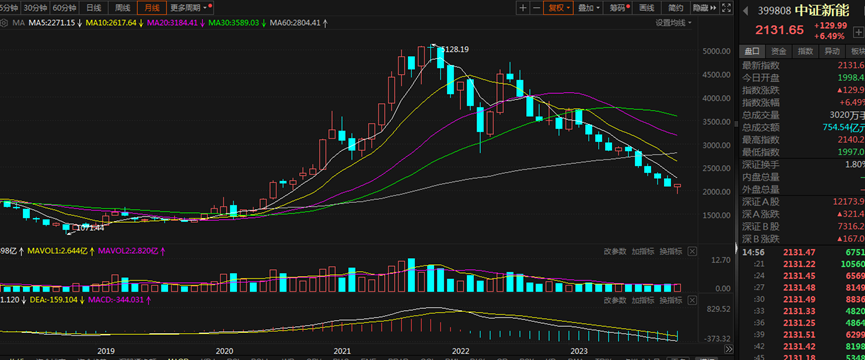Click 最低指数 row
Viewport: 865px width, 360px height.
(802, 152)
